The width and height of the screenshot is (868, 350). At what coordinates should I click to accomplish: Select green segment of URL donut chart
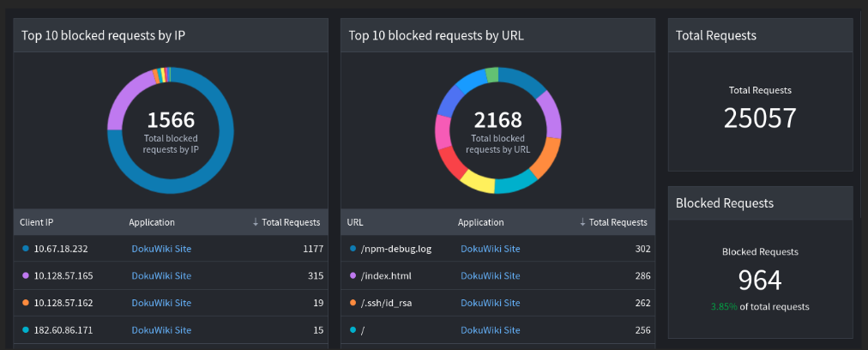click(x=491, y=75)
